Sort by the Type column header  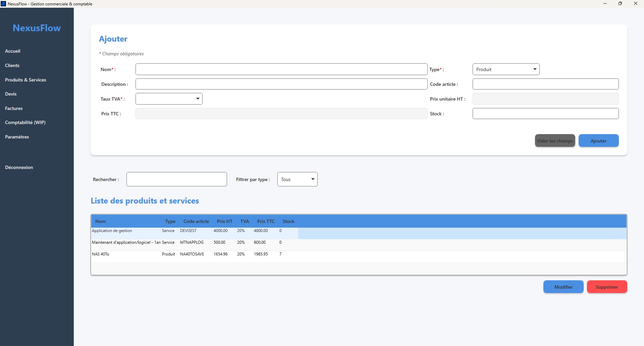click(170, 221)
